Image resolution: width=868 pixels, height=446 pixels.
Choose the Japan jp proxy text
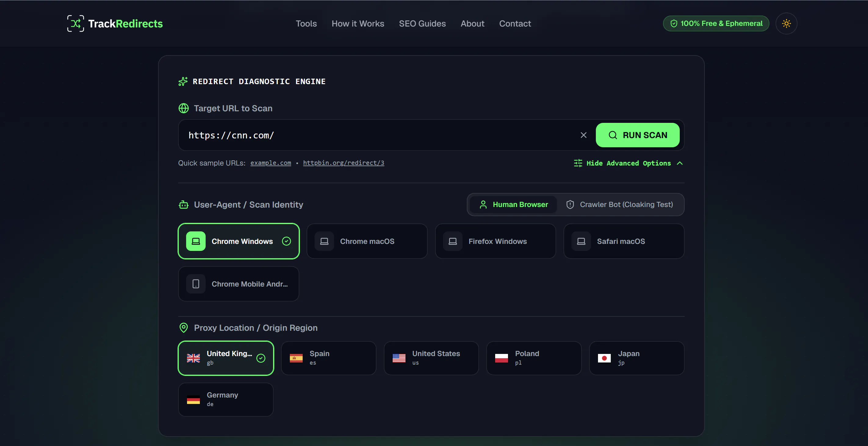coord(629,358)
